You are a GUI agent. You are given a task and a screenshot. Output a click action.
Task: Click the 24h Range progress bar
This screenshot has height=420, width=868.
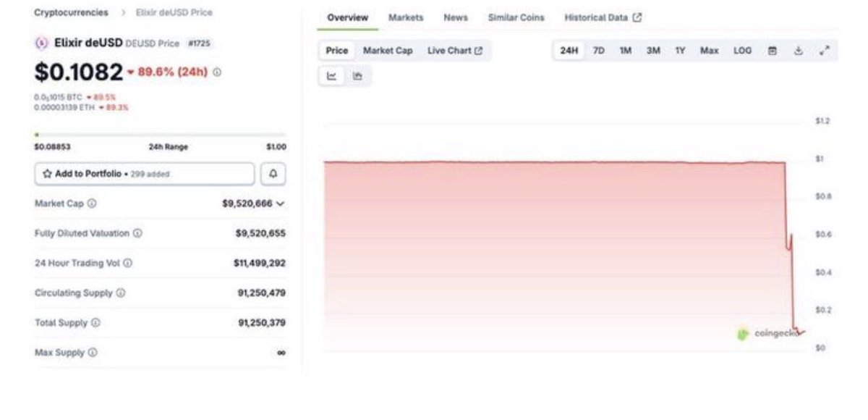pyautogui.click(x=160, y=135)
